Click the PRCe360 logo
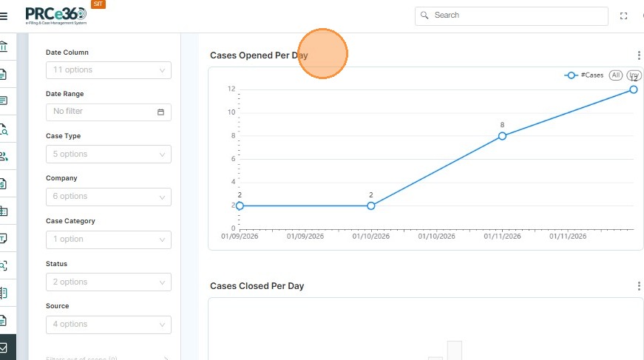This screenshot has height=360, width=644. pos(56,16)
